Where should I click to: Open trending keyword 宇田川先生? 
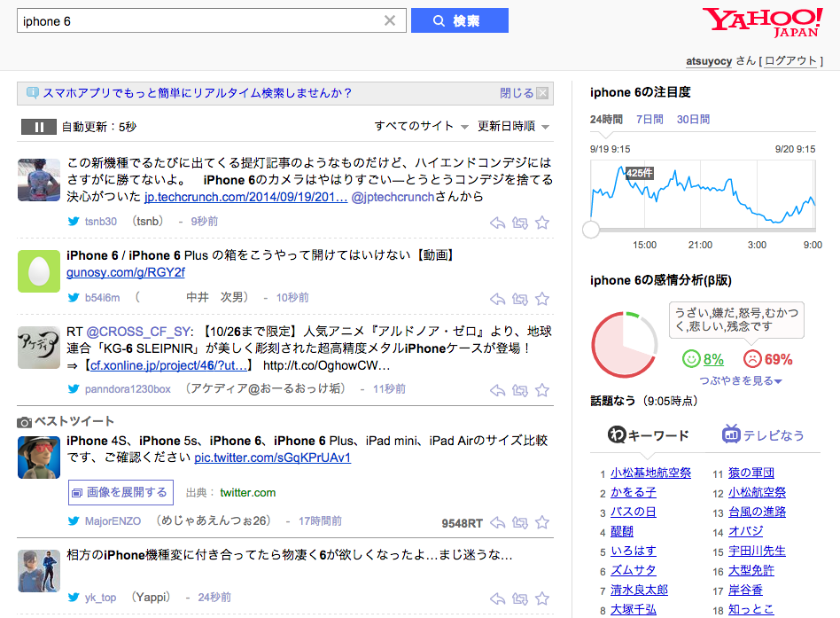(x=757, y=551)
